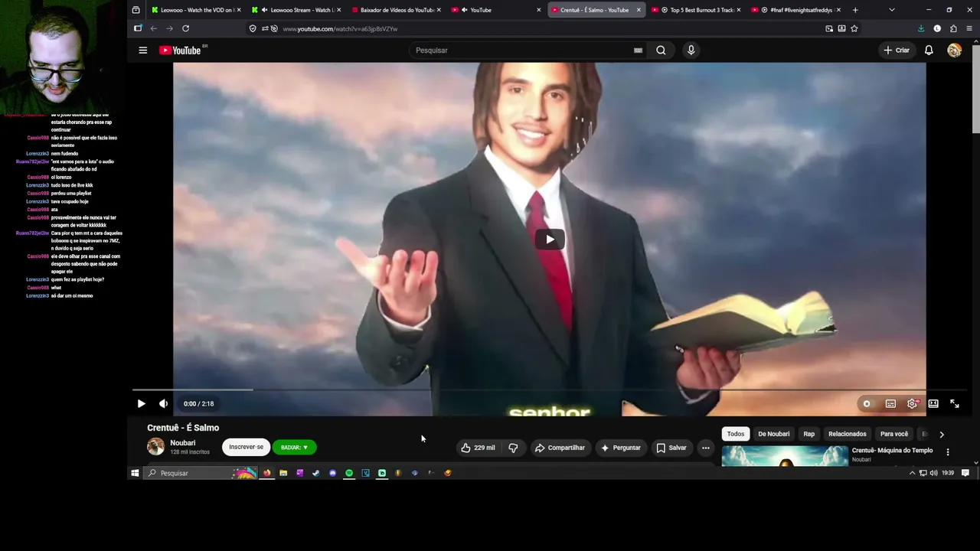Image resolution: width=980 pixels, height=551 pixels.
Task: Show more filter chips with the right arrow
Action: point(942,435)
